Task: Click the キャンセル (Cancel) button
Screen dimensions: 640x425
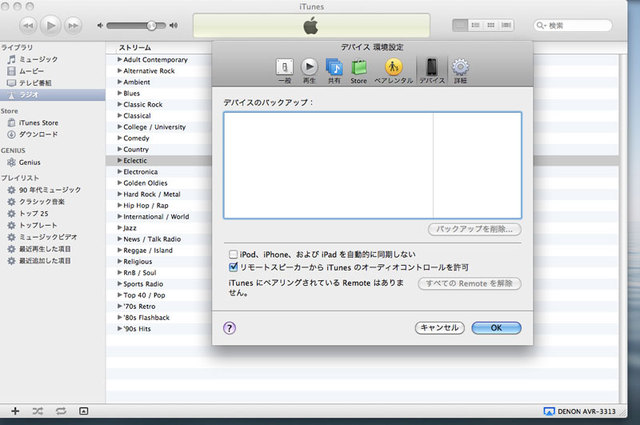Action: (438, 327)
